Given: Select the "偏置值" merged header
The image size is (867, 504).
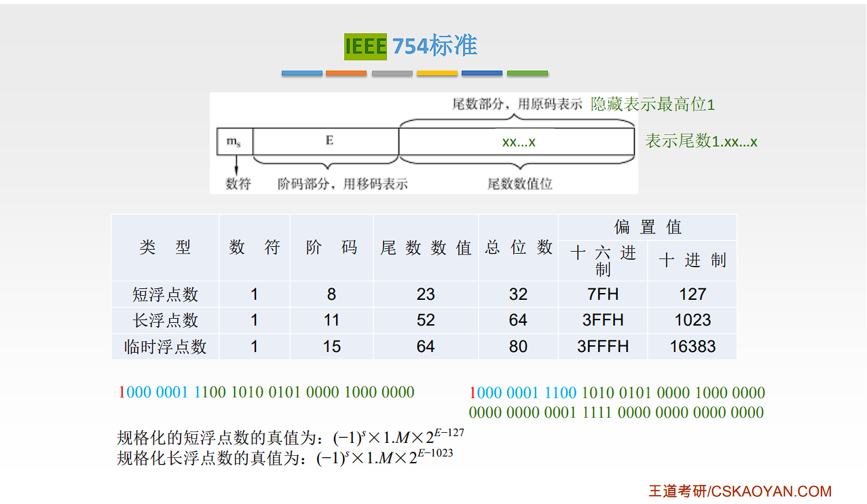Looking at the screenshot, I should 648,227.
